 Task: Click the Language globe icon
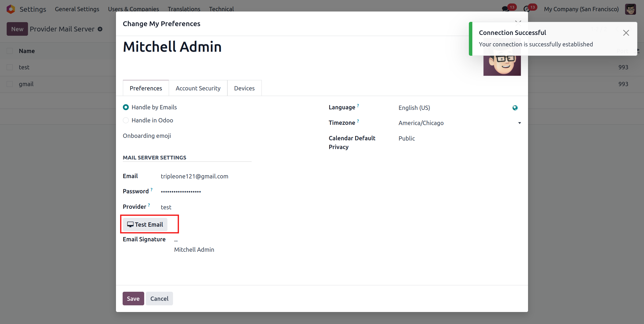pos(515,108)
